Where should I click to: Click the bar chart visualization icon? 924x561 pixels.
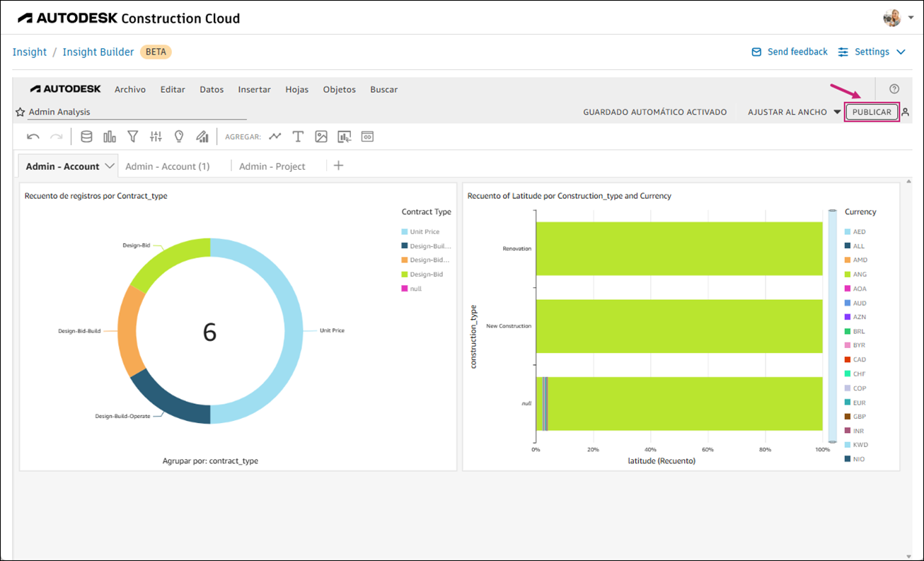(x=109, y=136)
